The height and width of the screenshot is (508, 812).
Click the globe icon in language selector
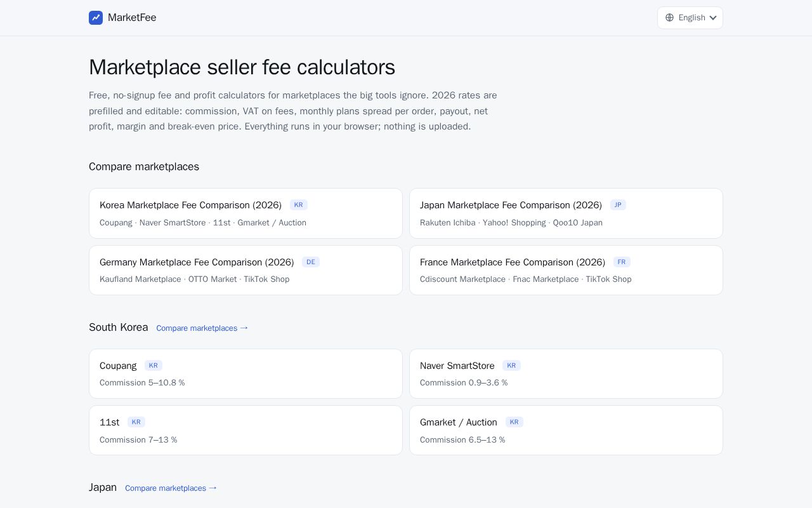click(x=669, y=18)
